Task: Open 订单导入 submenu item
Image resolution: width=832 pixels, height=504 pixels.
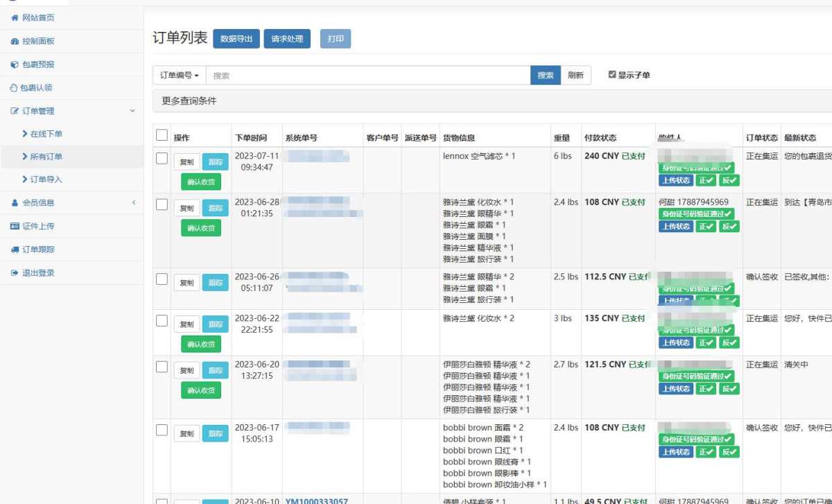Action: click(x=46, y=180)
